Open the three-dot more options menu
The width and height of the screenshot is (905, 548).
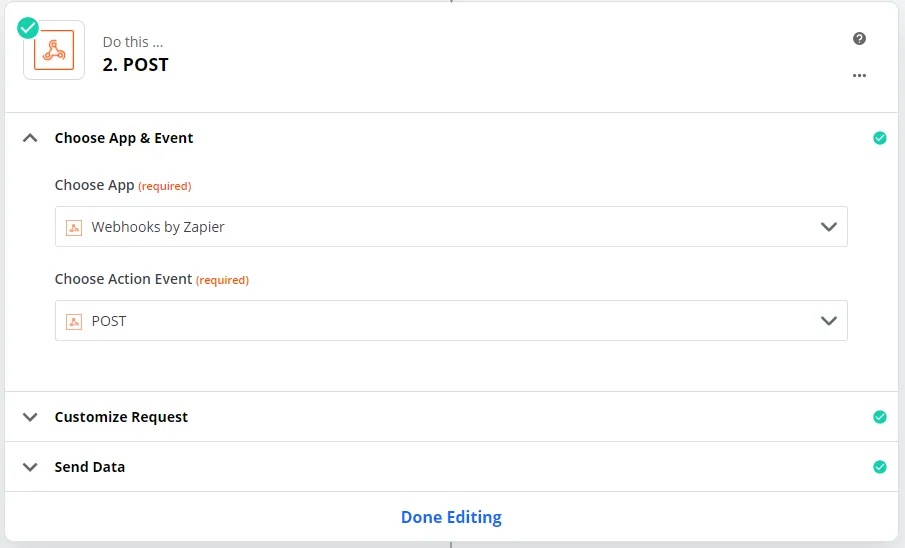click(x=859, y=76)
